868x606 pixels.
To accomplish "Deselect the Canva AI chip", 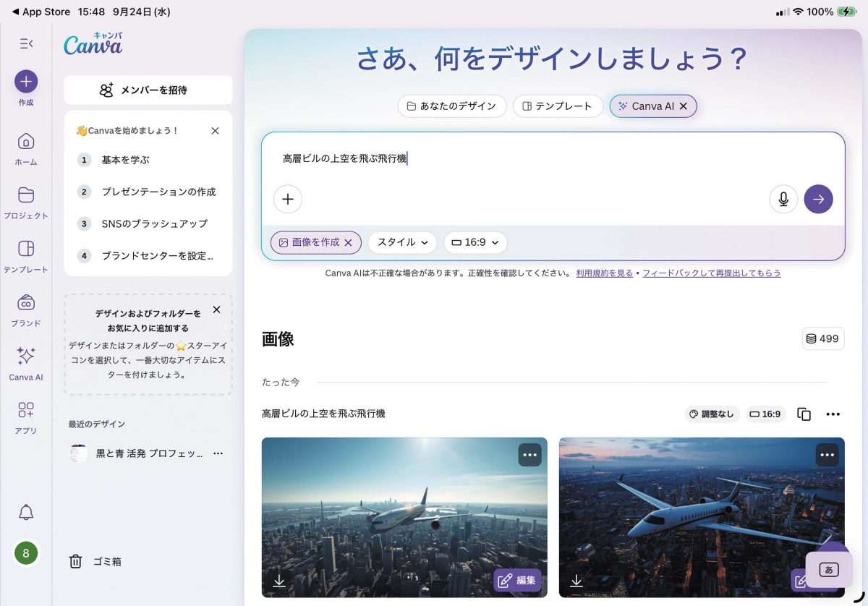I will [x=683, y=106].
